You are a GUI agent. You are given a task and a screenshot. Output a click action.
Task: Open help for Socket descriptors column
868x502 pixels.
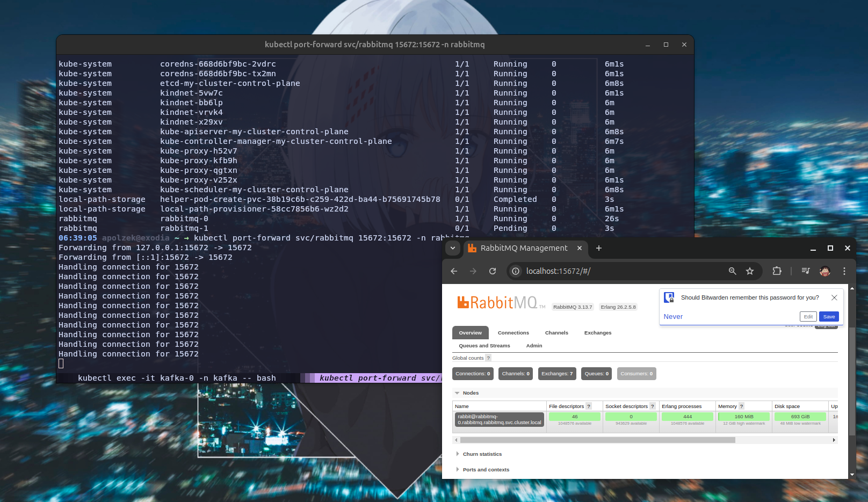tap(653, 406)
